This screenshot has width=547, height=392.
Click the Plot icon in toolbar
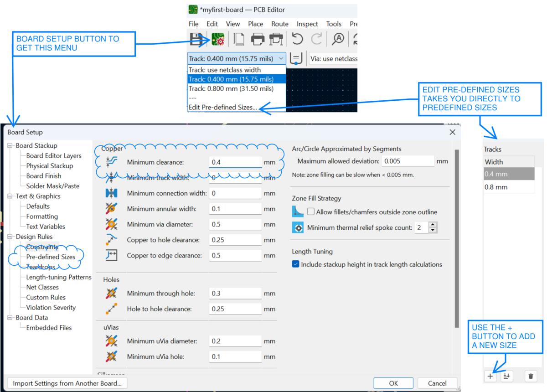pyautogui.click(x=275, y=40)
